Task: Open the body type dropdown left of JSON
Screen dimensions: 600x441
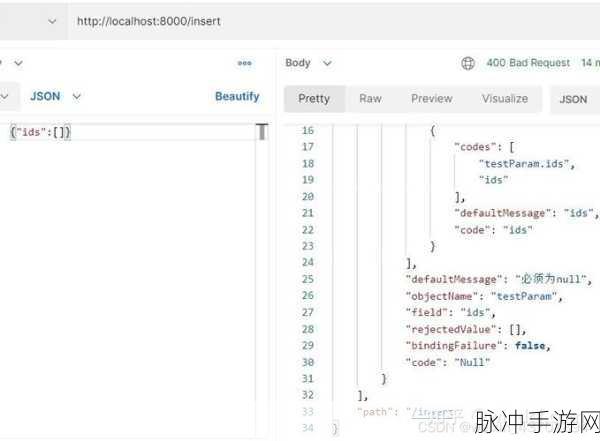Action: point(5,96)
